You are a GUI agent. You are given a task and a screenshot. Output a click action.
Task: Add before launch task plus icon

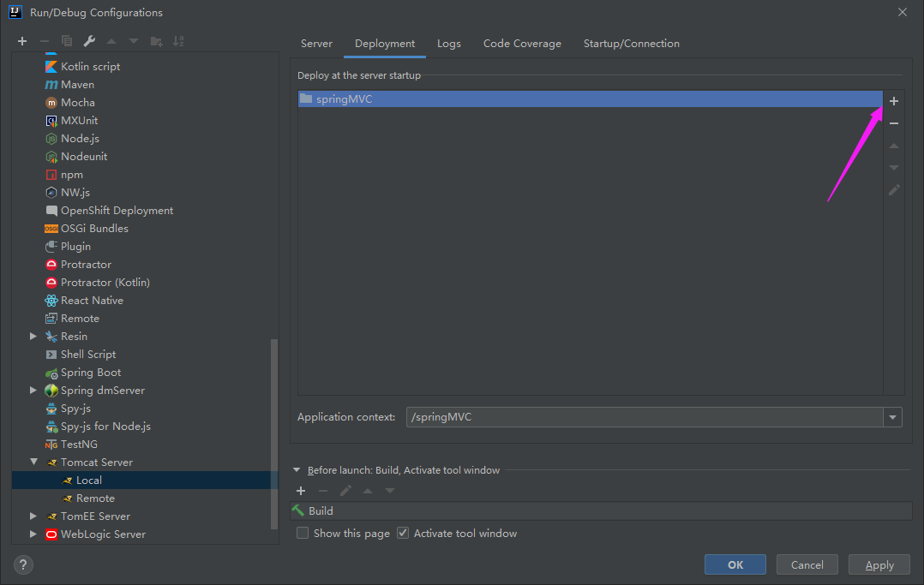[x=301, y=491]
